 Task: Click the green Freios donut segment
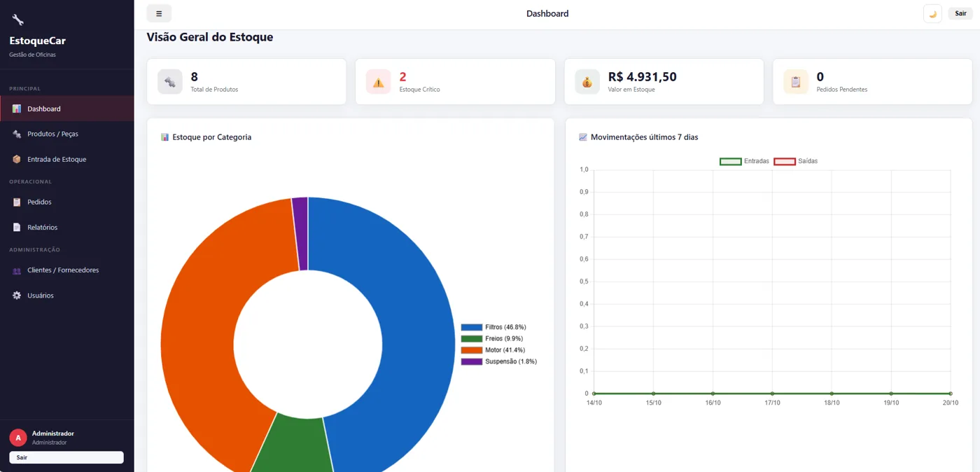294,445
